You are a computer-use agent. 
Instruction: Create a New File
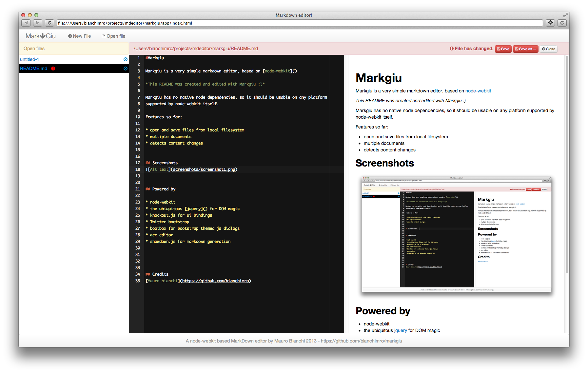point(79,36)
